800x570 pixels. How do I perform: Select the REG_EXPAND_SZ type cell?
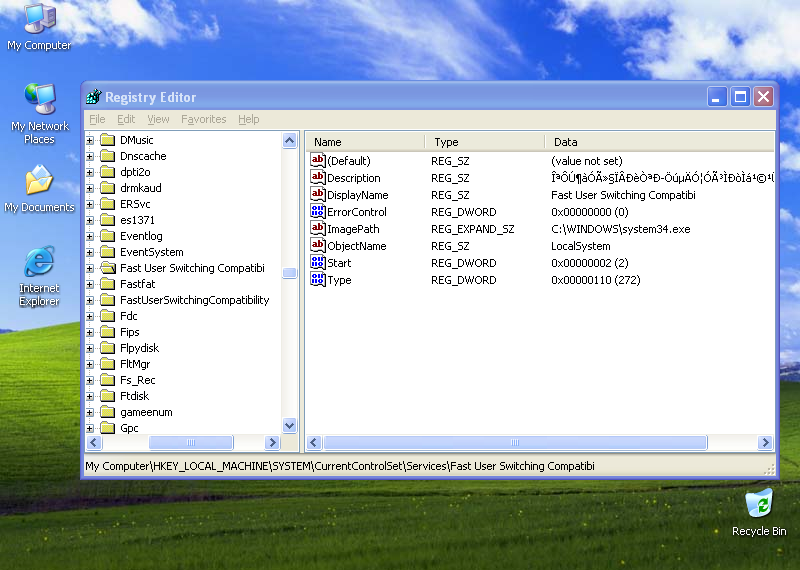click(472, 229)
